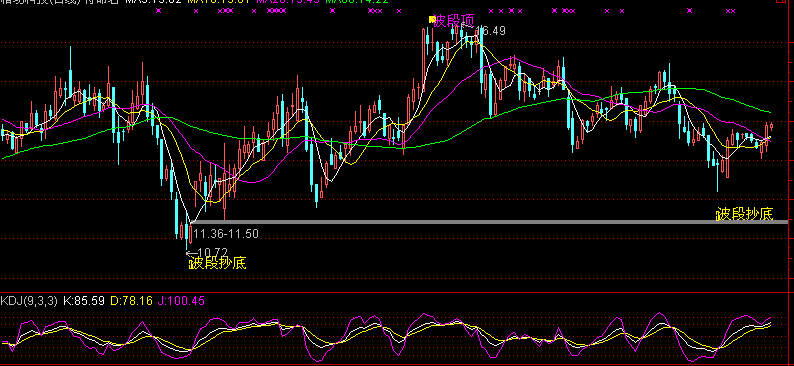This screenshot has width=794, height=366.
Task: Click the arrow pointing to the 10.72 low
Action: (192, 253)
